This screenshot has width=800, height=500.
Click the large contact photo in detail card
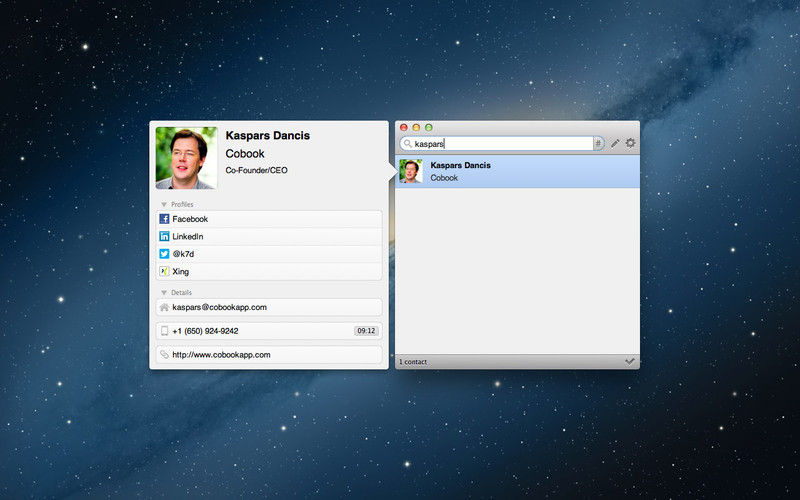pos(186,158)
